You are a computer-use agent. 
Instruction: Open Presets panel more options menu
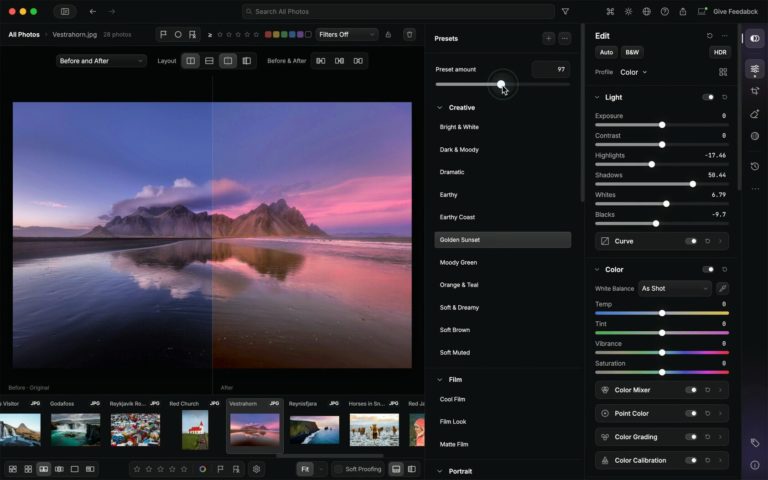[x=565, y=38]
